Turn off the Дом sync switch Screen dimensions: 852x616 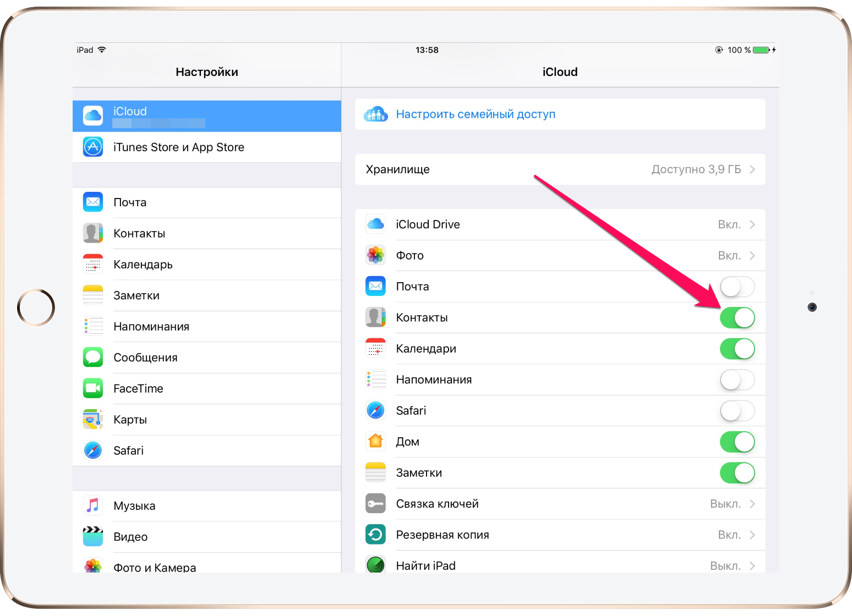(738, 442)
